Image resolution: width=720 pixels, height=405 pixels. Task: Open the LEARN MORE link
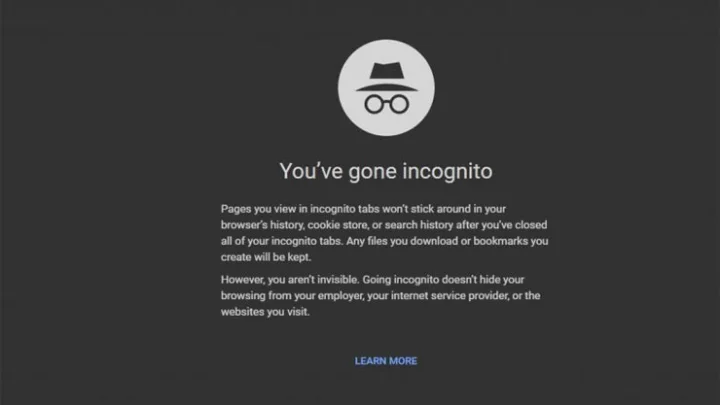386,361
